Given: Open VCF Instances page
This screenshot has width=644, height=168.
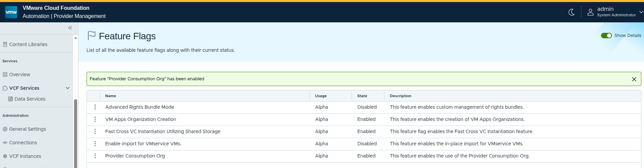Looking at the screenshot, I should 25,156.
